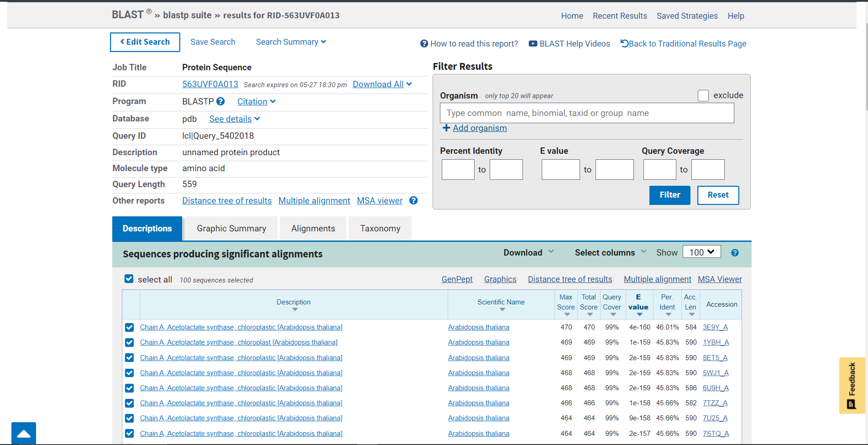
Task: Open RID link 563UVF0A013
Action: click(210, 84)
